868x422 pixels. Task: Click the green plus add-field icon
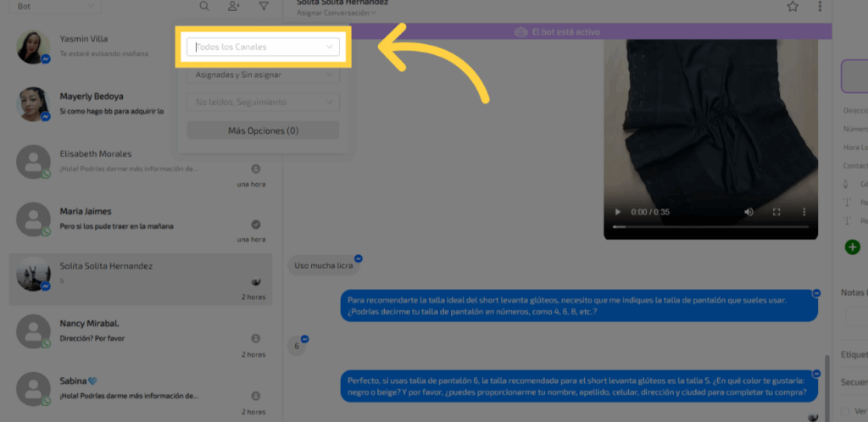click(853, 247)
